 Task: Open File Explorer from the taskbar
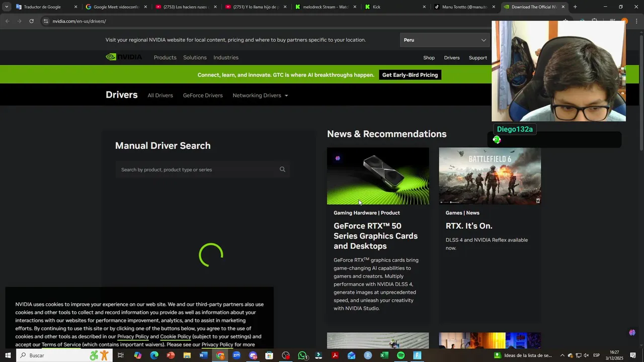point(187,355)
